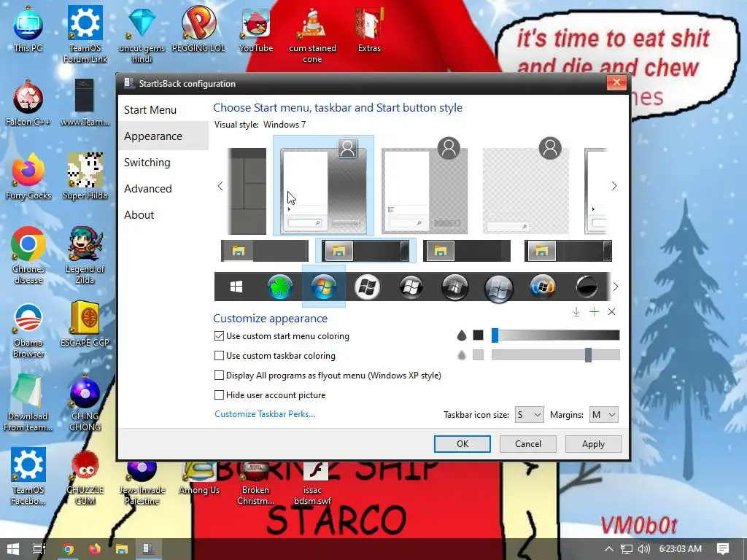
Task: Open the TeamOS Forum Link desktop icon
Action: click(85, 34)
